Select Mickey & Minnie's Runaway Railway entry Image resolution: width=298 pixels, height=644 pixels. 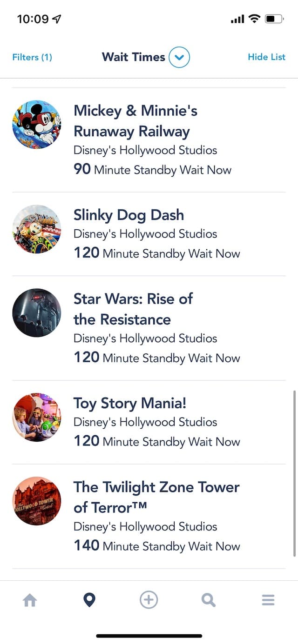tap(149, 140)
